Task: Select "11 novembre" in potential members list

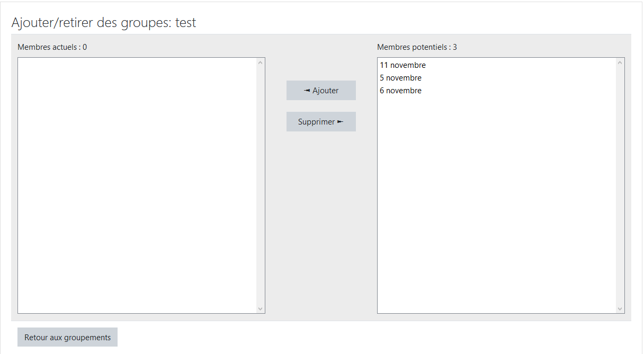Action: (x=402, y=65)
